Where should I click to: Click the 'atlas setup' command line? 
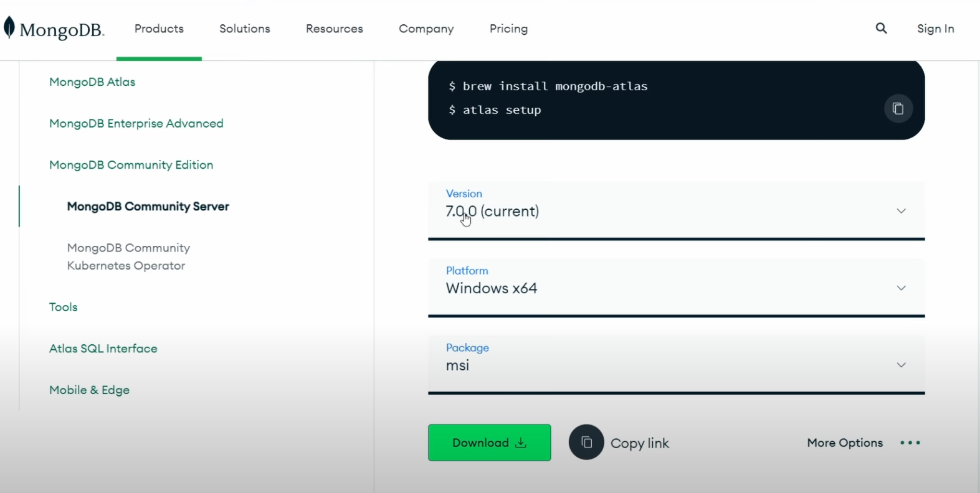click(x=495, y=110)
